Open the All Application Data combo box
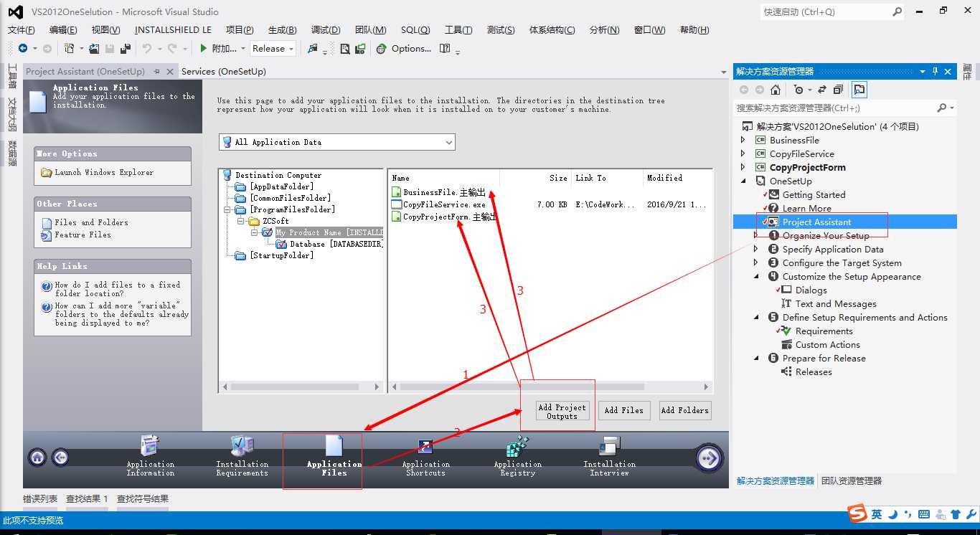 [x=337, y=142]
